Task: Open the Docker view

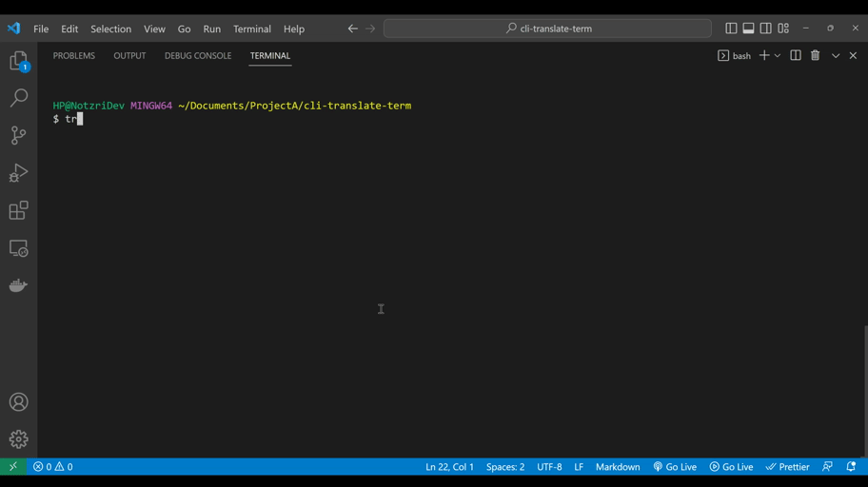Action: (x=18, y=285)
